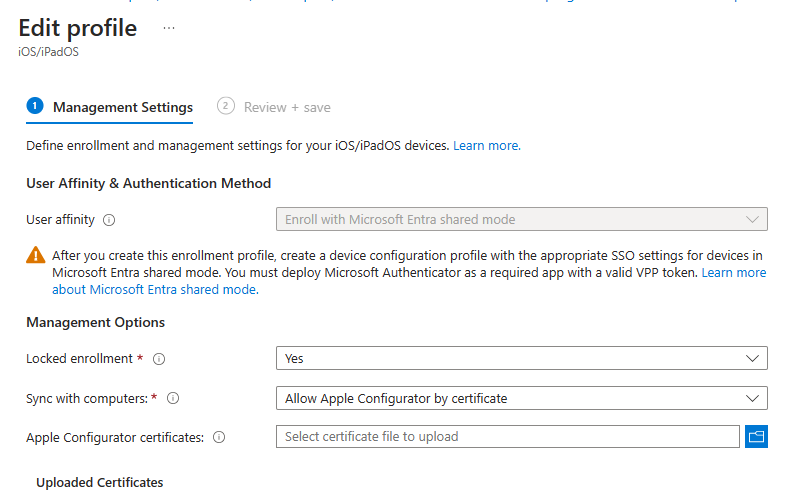This screenshot has width=792, height=498.
Task: Open the User affinity dropdown
Action: click(x=522, y=219)
